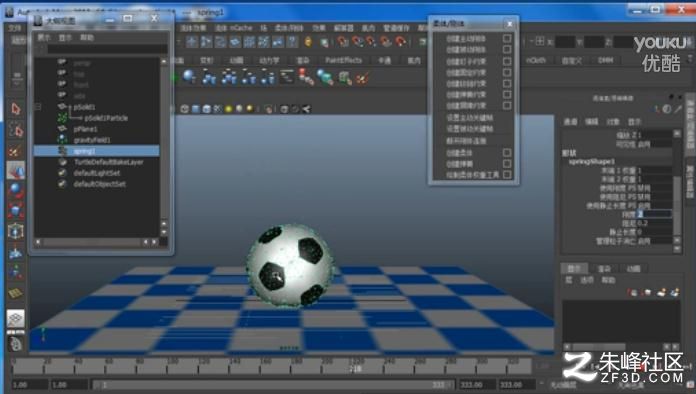Choose the Move tool in the toolbox
Screen dimensions: 696x394
click(x=16, y=171)
